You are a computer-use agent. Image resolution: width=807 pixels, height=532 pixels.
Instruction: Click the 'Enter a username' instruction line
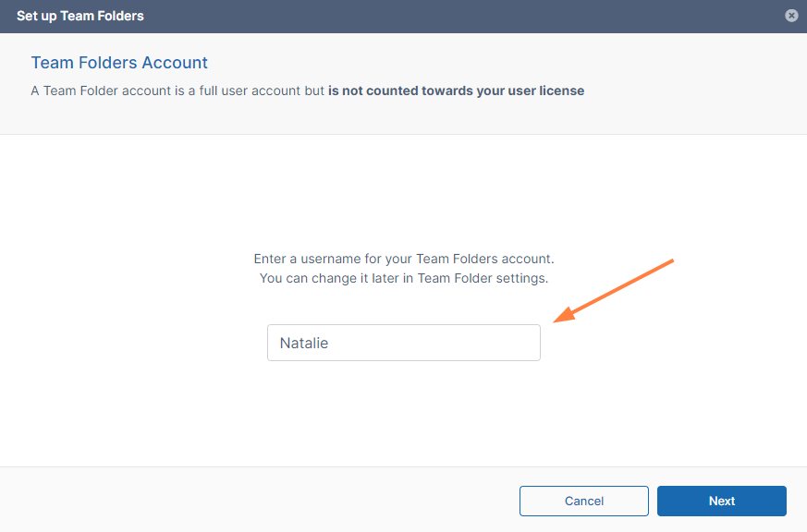tap(403, 260)
